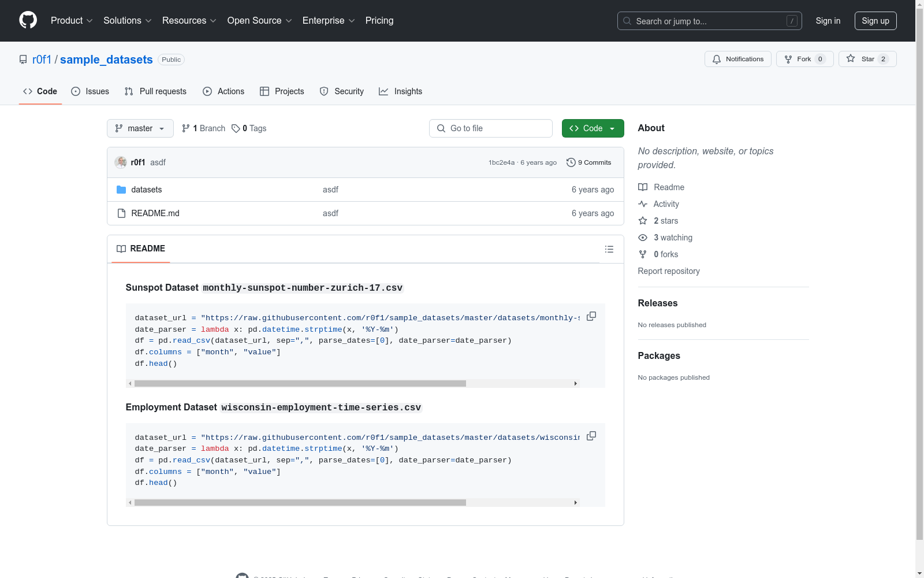
Task: Expand the Resources menu
Action: click(x=189, y=21)
